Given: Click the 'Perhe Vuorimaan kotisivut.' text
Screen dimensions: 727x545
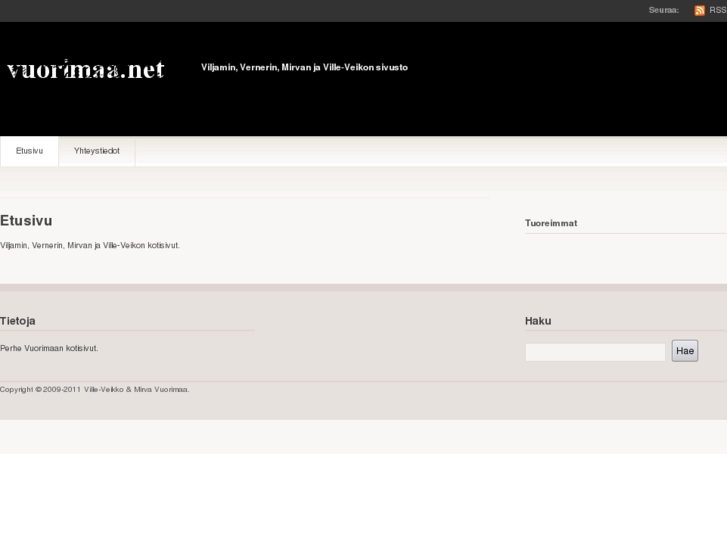Looking at the screenshot, I should coord(49,348).
